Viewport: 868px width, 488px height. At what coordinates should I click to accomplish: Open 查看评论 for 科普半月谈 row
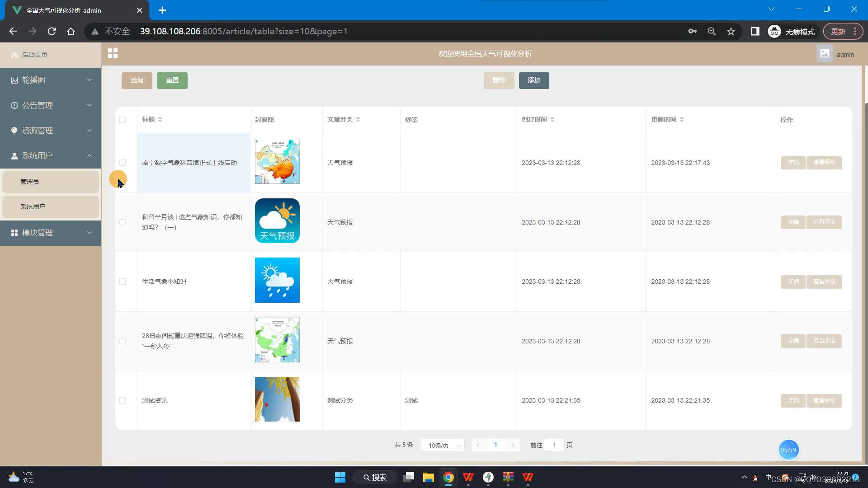(x=824, y=222)
